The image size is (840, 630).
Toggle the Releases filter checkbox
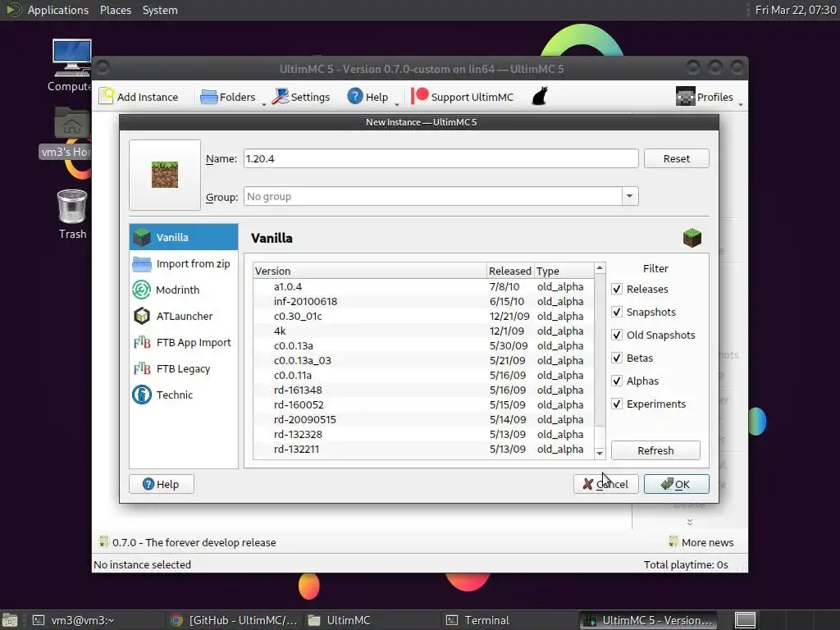pos(617,290)
